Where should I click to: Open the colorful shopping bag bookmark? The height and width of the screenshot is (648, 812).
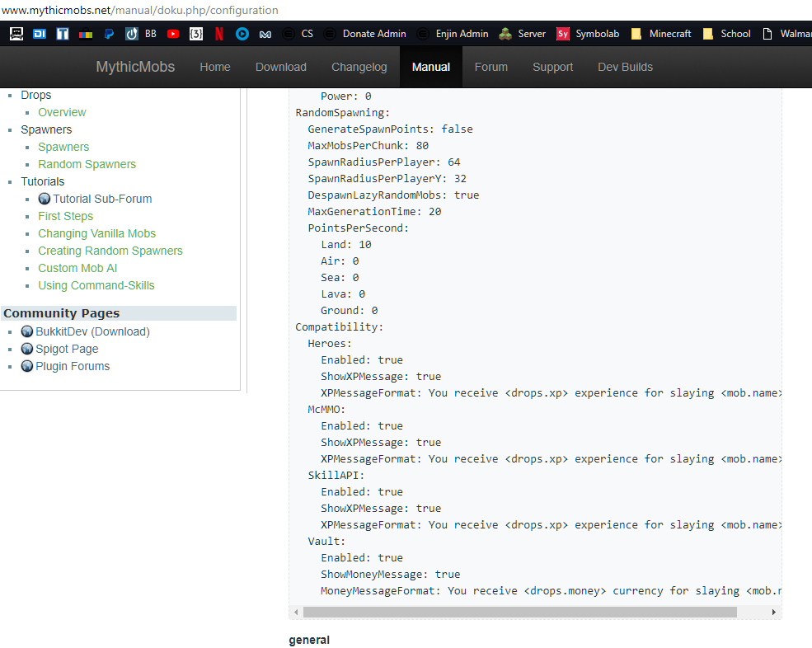(86, 34)
